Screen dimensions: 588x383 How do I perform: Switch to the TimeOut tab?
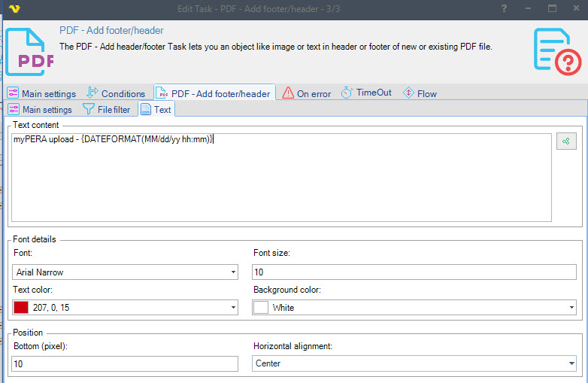coord(366,93)
